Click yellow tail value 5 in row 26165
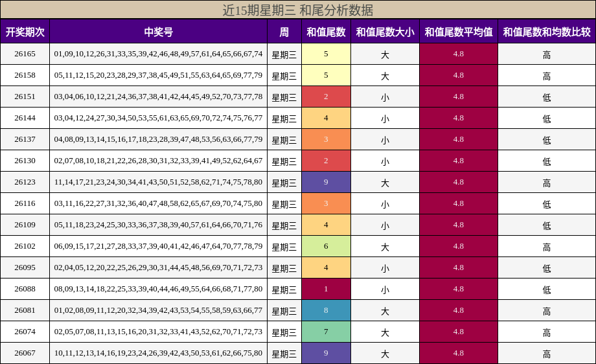 pyautogui.click(x=326, y=54)
